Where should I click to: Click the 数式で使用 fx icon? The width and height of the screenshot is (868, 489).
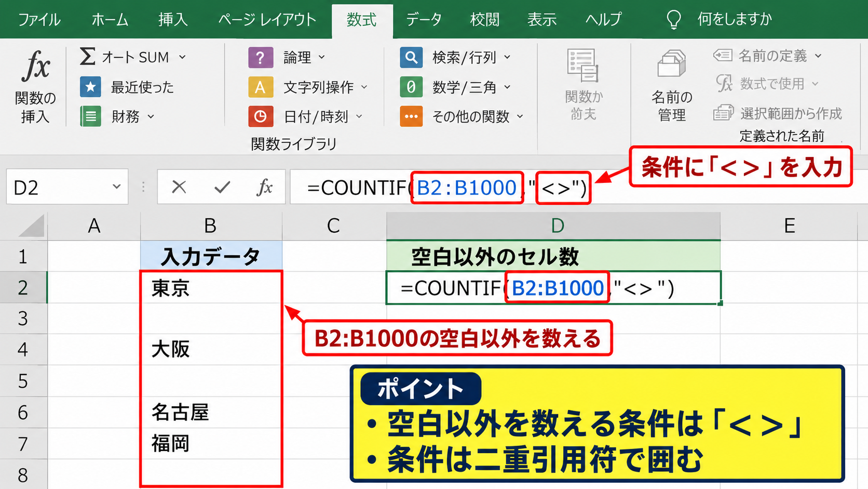pos(724,83)
